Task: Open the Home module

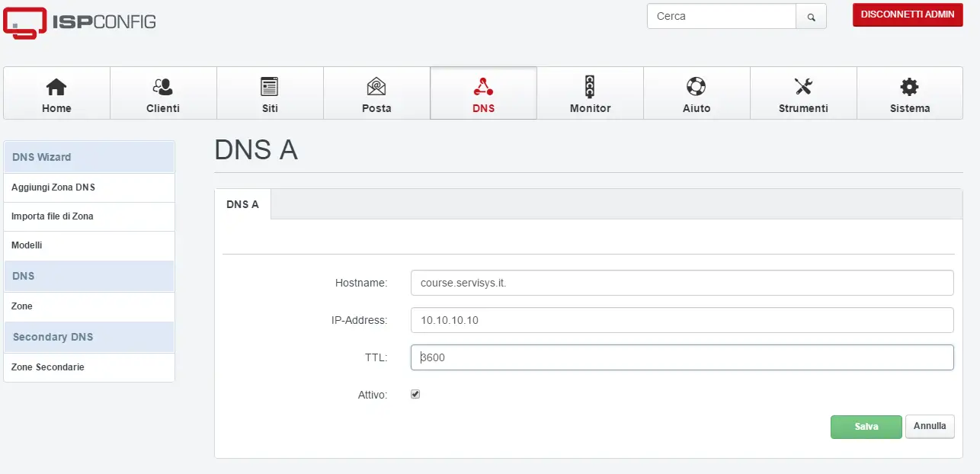Action: pyautogui.click(x=56, y=93)
